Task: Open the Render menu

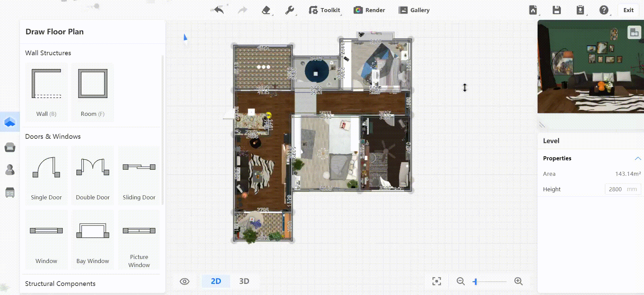Action: pyautogui.click(x=369, y=10)
